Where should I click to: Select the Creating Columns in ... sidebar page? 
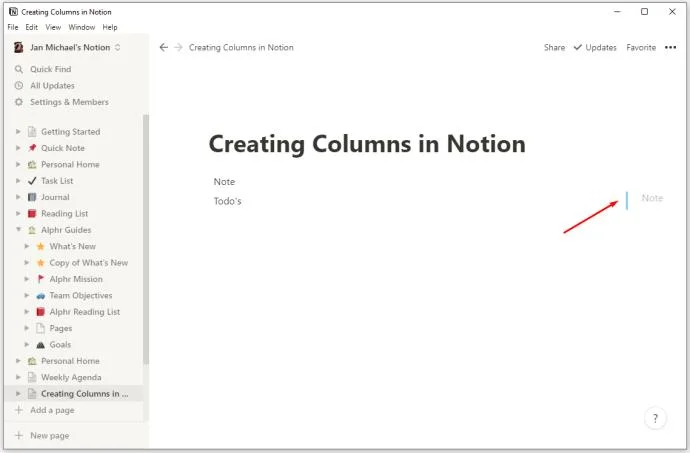[74, 394]
